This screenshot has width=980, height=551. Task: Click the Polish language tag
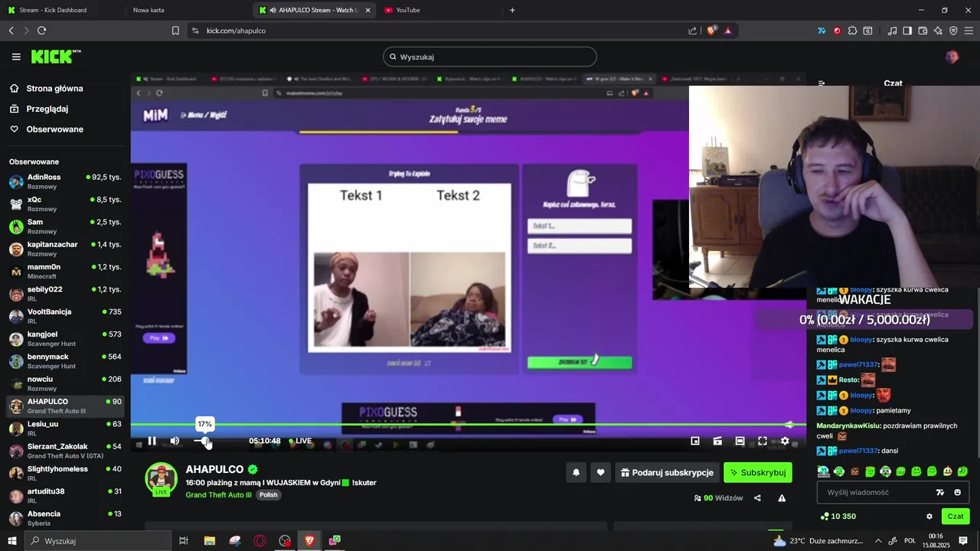pyautogui.click(x=268, y=495)
